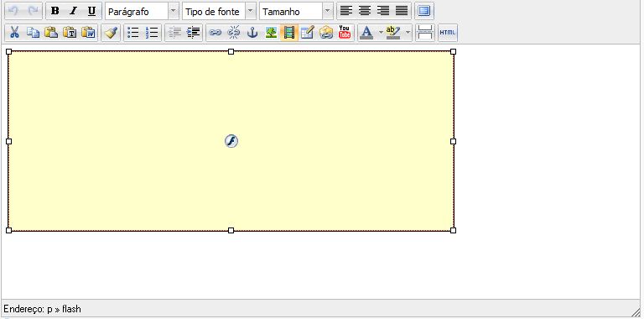
Task: Copy selection using copy icon
Action: click(33, 33)
